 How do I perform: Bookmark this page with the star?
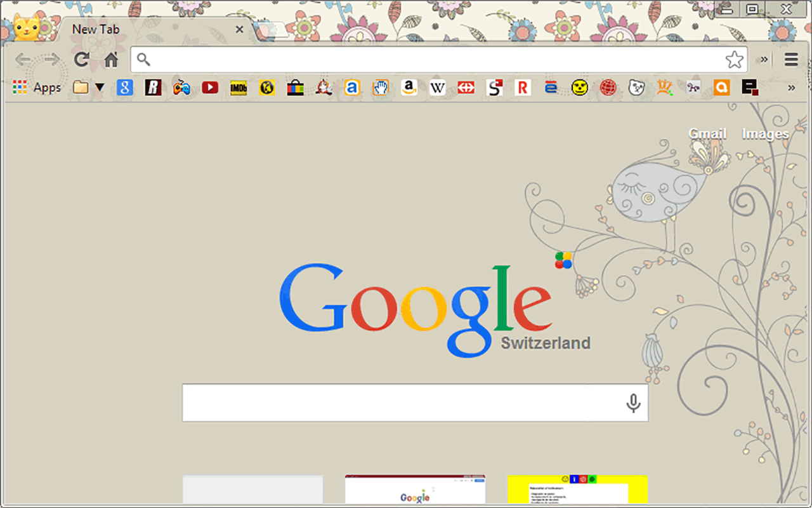point(734,60)
